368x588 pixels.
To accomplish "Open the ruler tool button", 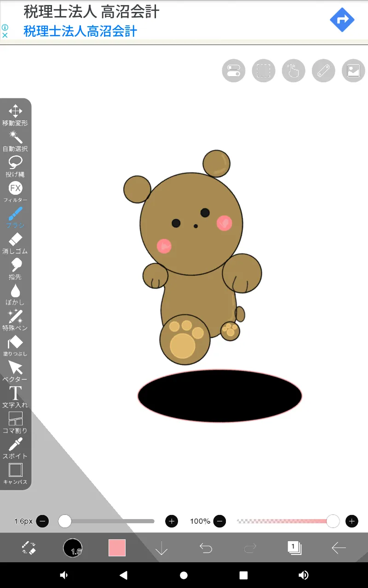I will (323, 71).
